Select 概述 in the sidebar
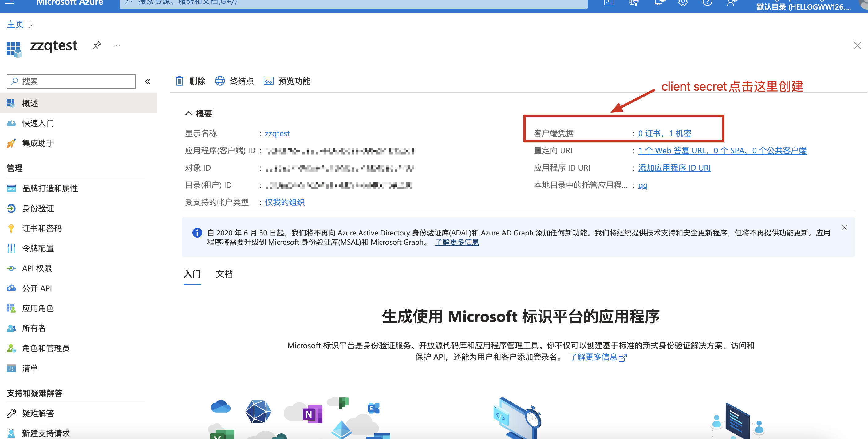868x439 pixels. [79, 103]
